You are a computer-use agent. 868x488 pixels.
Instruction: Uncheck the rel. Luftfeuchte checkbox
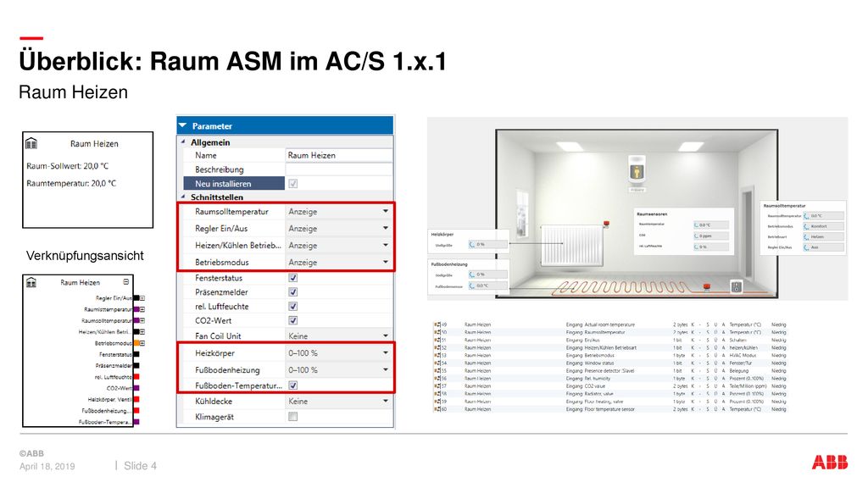click(292, 307)
